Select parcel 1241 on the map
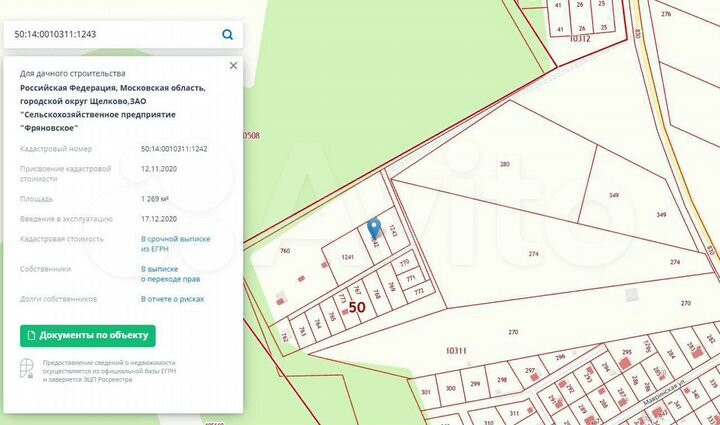Image resolution: width=720 pixels, height=425 pixels. (x=348, y=257)
